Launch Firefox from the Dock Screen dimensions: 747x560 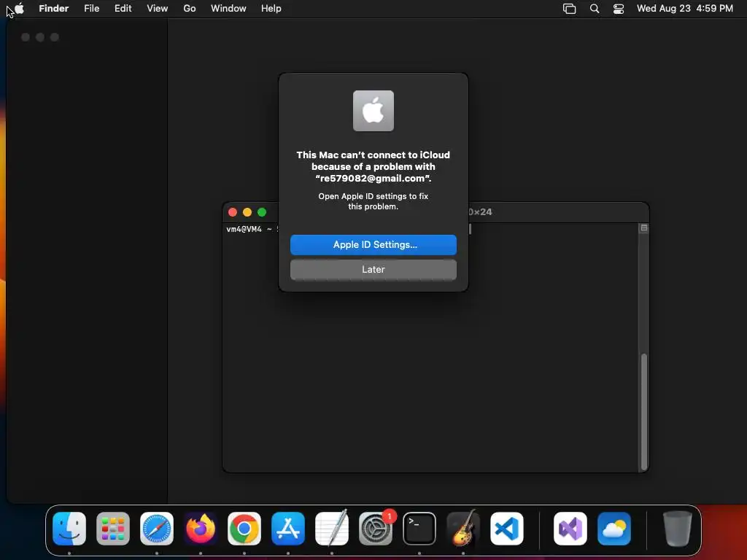[201, 529]
